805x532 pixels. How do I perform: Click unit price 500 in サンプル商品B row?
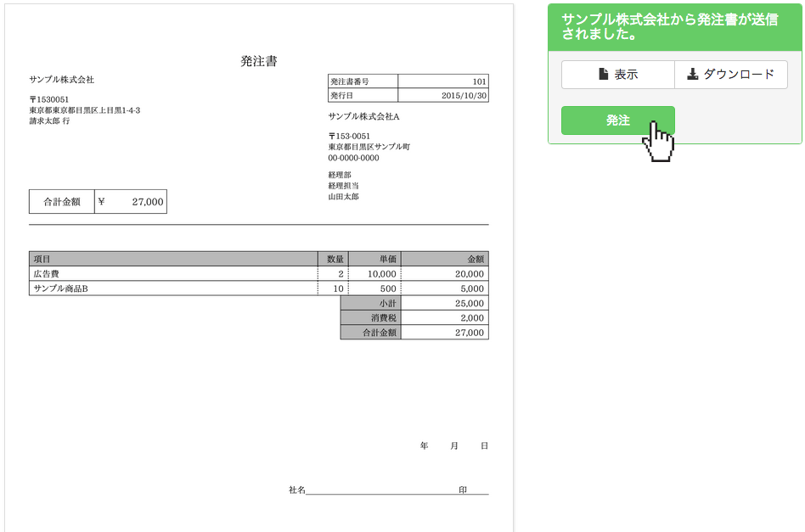pos(388,288)
